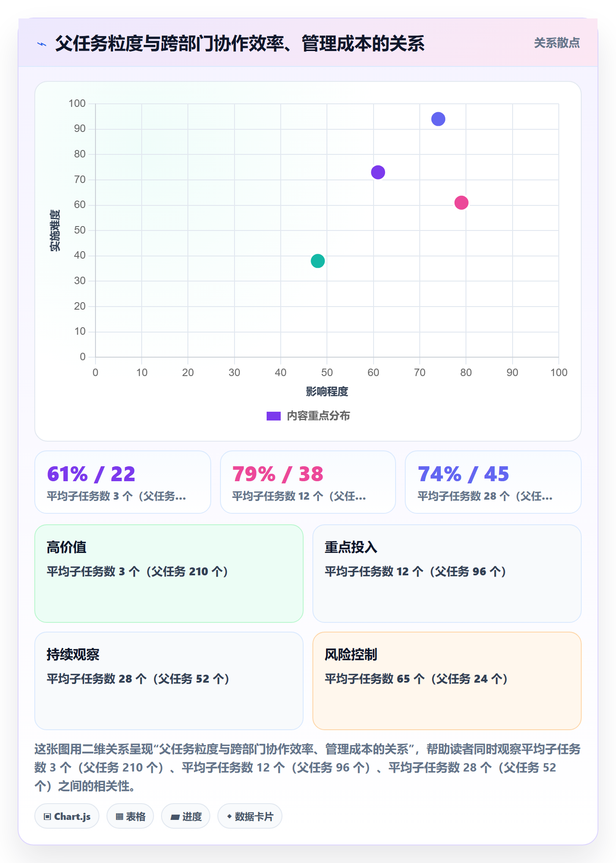Toggle the purple 内容重点分布 legend swatch
The image size is (616, 863).
tap(274, 416)
